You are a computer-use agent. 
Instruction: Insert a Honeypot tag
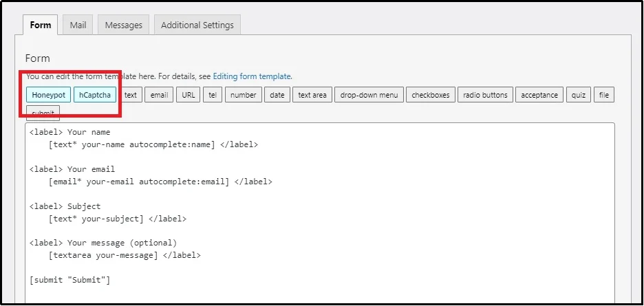click(x=48, y=95)
